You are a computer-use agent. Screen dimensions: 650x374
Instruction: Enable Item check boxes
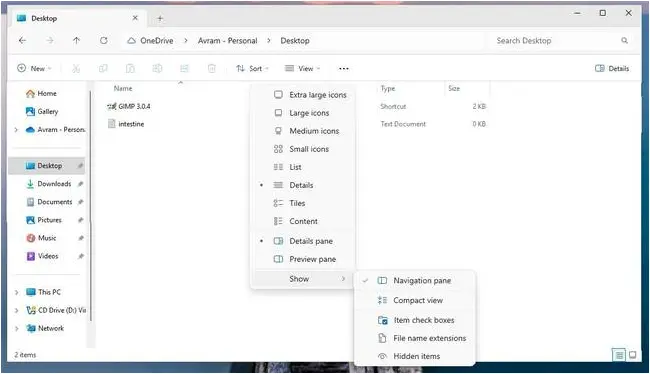[415, 320]
